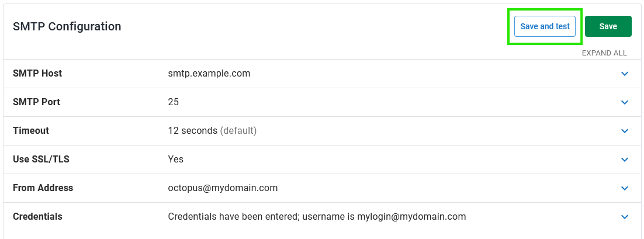
Task: Click the Credentials row label
Action: pyautogui.click(x=38, y=216)
